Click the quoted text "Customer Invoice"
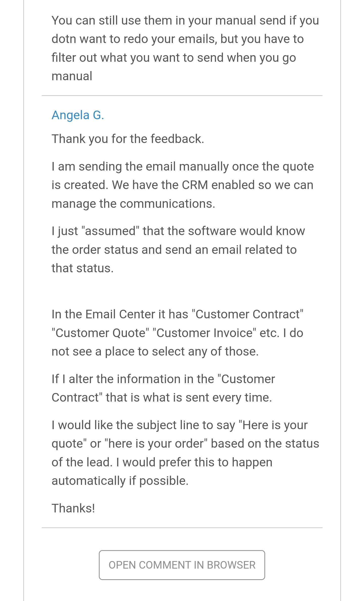The image size is (364, 601). [204, 333]
